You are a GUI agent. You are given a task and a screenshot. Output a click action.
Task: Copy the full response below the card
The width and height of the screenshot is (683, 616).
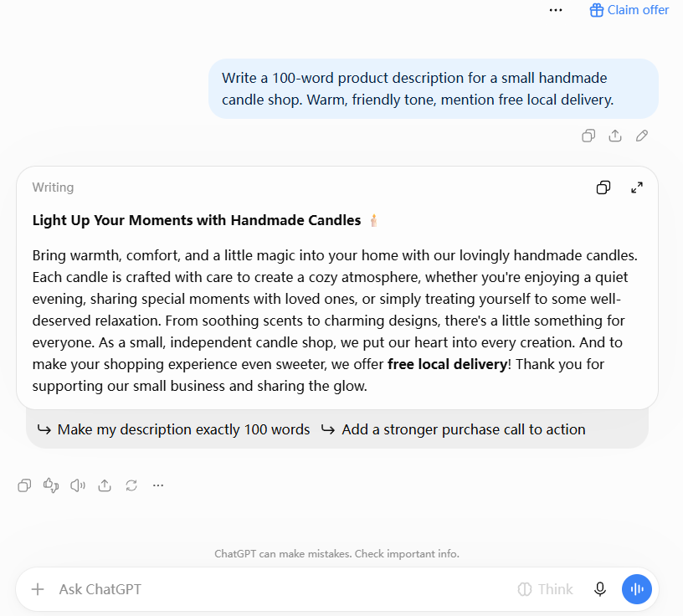tap(24, 485)
